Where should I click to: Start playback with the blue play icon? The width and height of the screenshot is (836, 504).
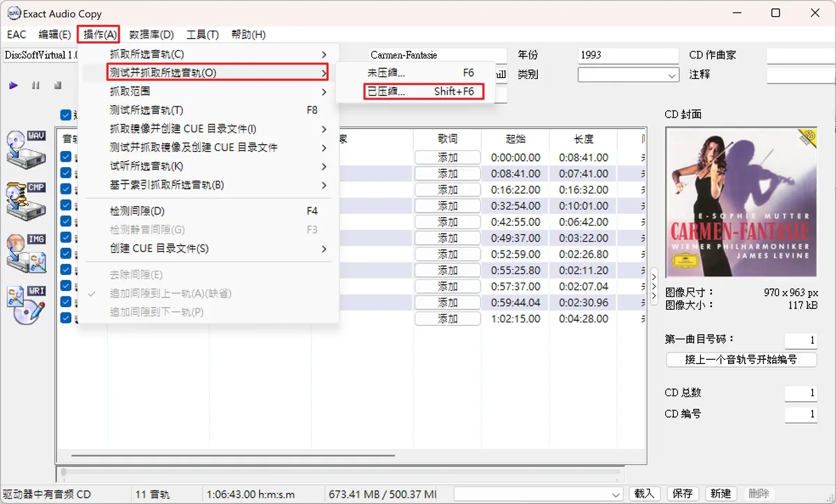13,86
